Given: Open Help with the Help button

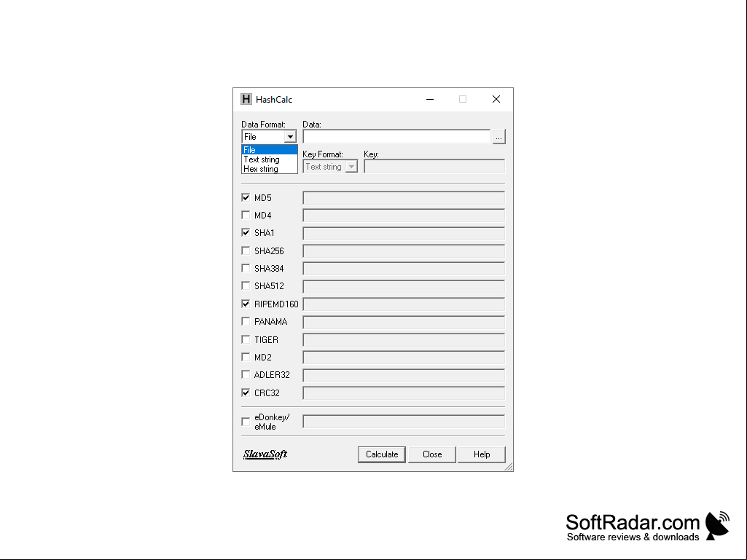Looking at the screenshot, I should click(482, 454).
